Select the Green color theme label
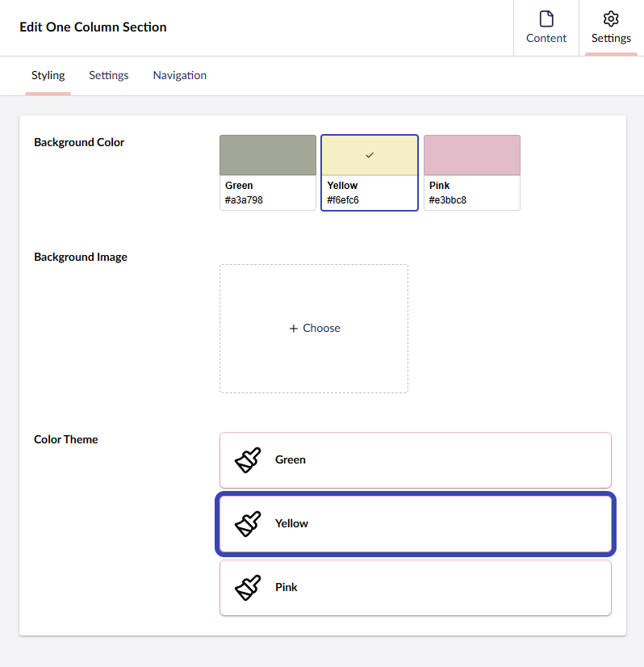 tap(291, 460)
